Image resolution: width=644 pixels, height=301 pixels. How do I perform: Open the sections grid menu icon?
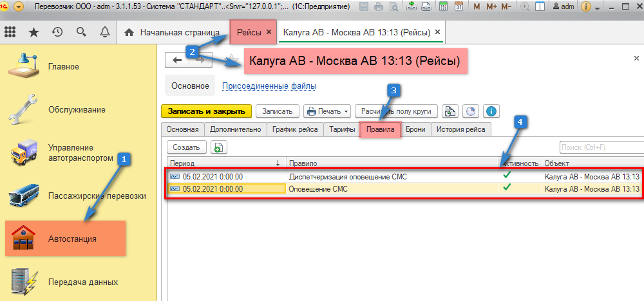coord(10,32)
